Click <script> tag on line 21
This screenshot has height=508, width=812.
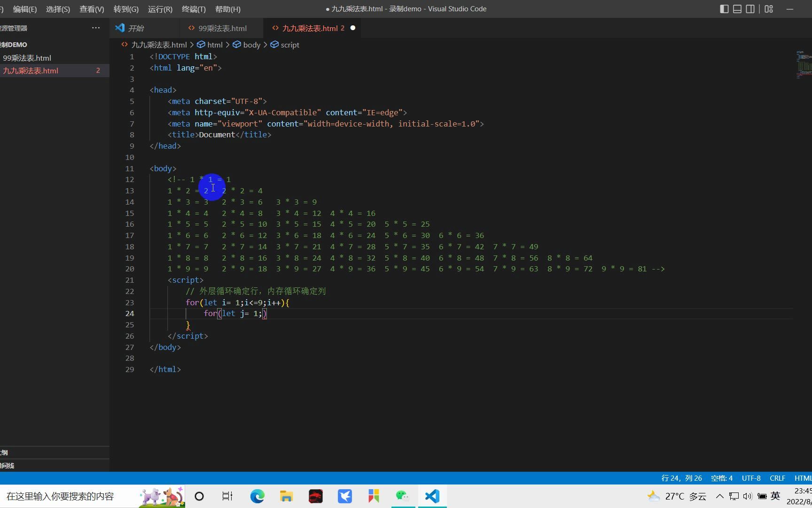186,280
